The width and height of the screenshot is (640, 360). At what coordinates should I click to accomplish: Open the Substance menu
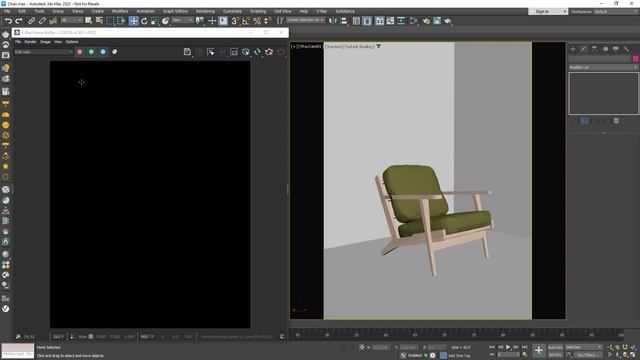click(x=345, y=11)
